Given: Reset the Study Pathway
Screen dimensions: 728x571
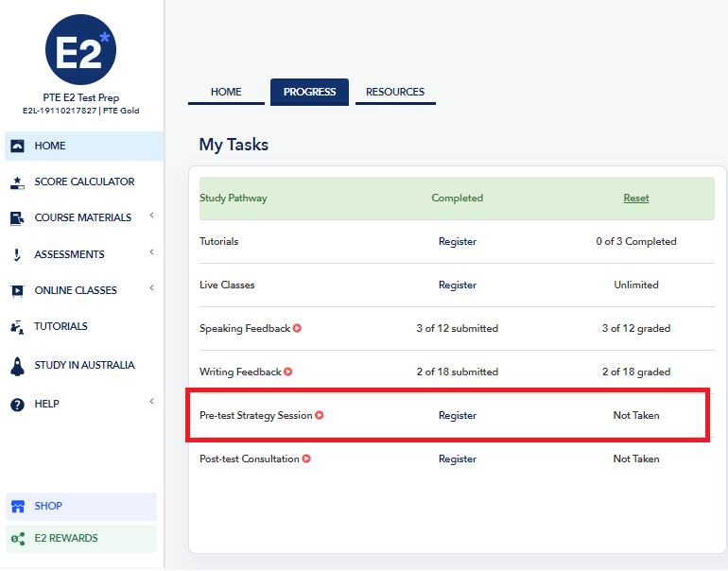Looking at the screenshot, I should 635,199.
